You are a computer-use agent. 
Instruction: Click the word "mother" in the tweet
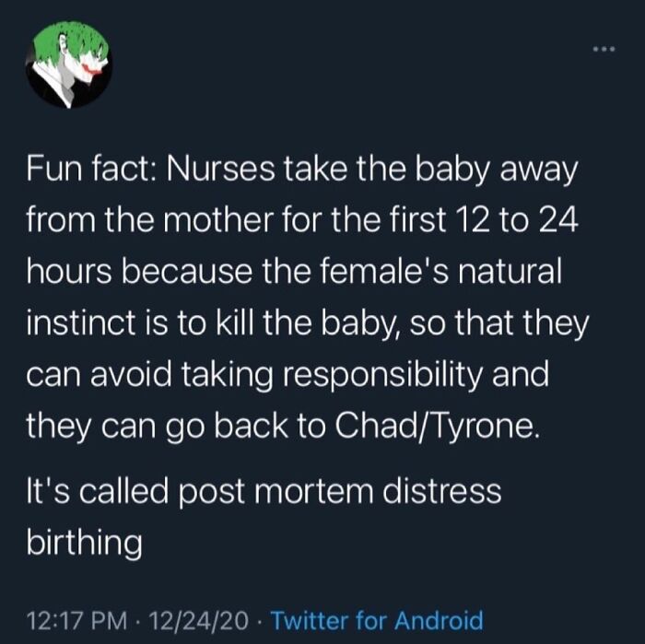[219, 220]
